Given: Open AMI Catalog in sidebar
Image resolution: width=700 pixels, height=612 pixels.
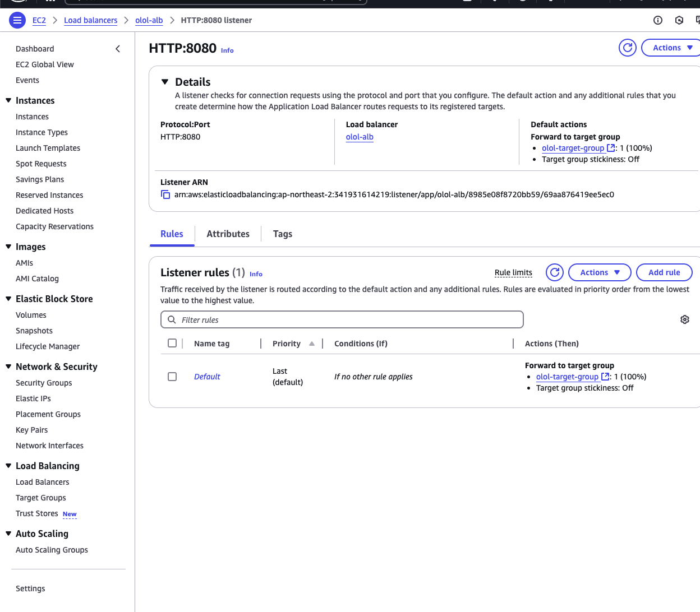Looking at the screenshot, I should [x=37, y=279].
